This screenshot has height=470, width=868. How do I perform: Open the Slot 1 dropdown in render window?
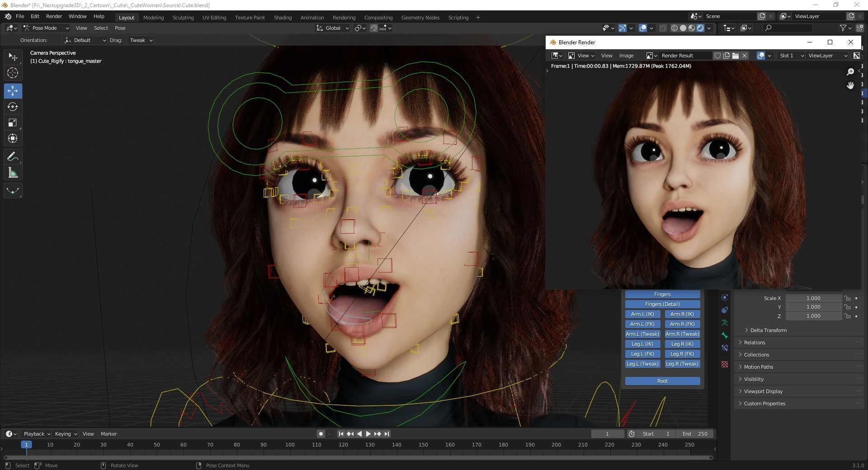point(791,56)
